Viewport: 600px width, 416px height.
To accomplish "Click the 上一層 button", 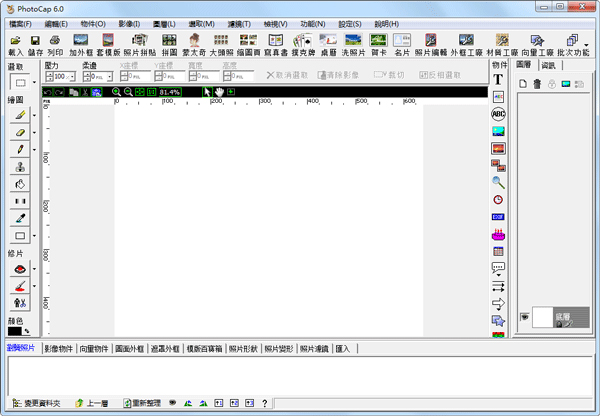I will [92, 403].
